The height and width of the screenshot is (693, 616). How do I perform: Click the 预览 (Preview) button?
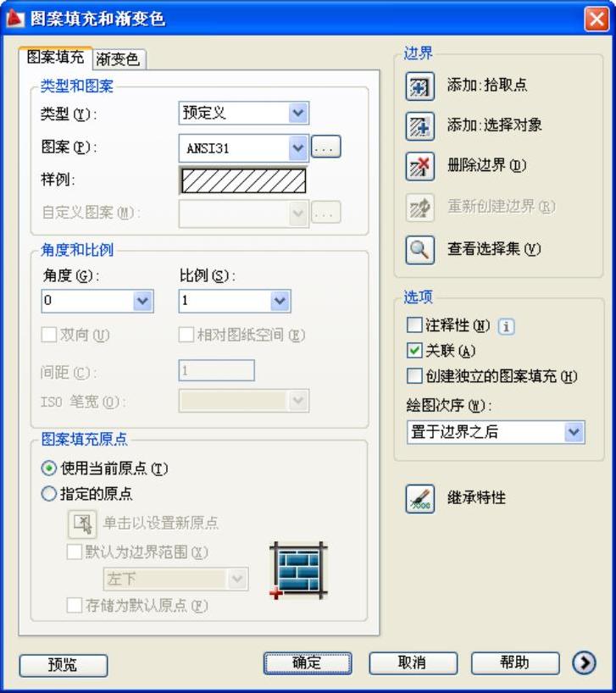tap(64, 665)
